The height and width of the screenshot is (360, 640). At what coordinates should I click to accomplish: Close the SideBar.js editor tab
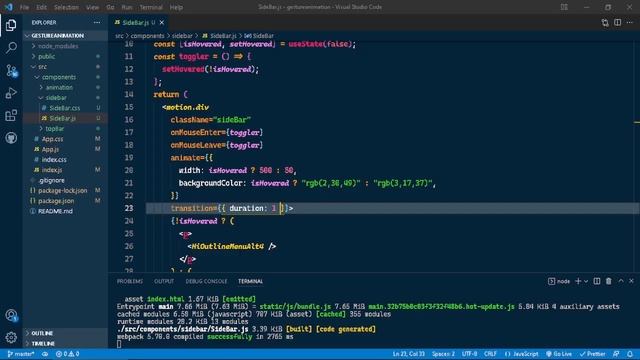(x=162, y=22)
